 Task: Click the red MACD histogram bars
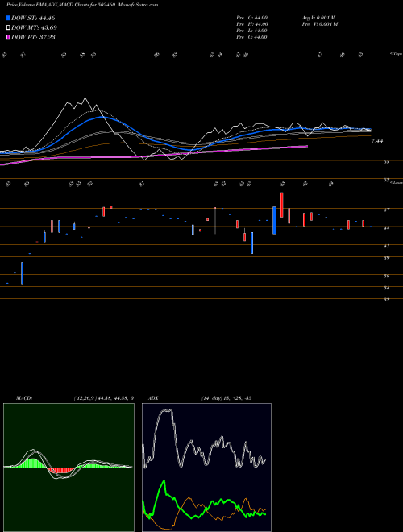pos(61,470)
